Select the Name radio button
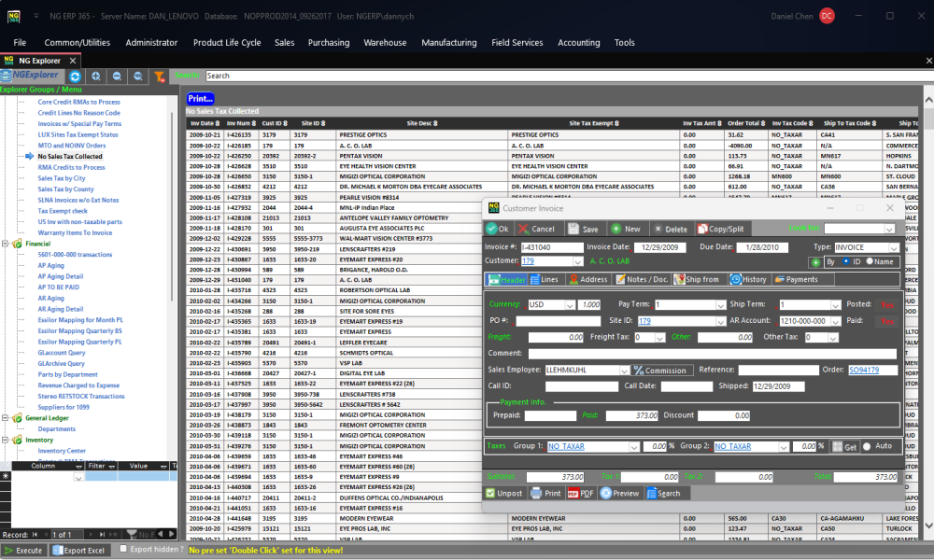 870,262
